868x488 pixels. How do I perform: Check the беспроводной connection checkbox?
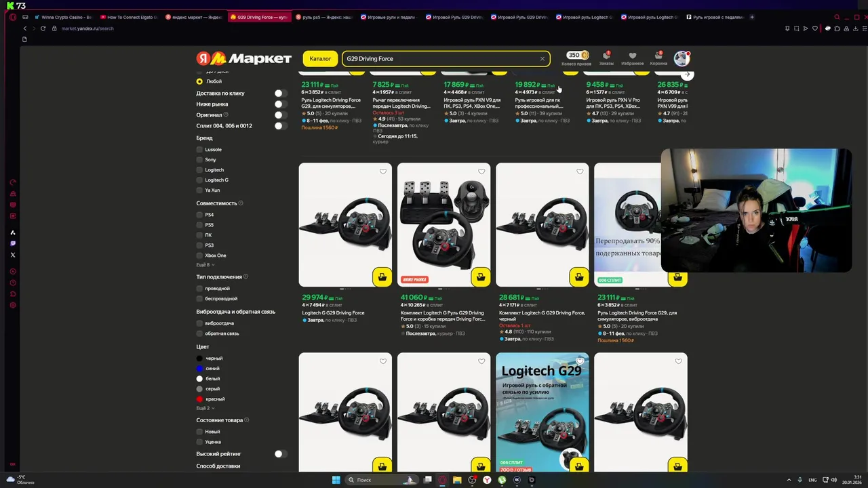click(x=199, y=299)
